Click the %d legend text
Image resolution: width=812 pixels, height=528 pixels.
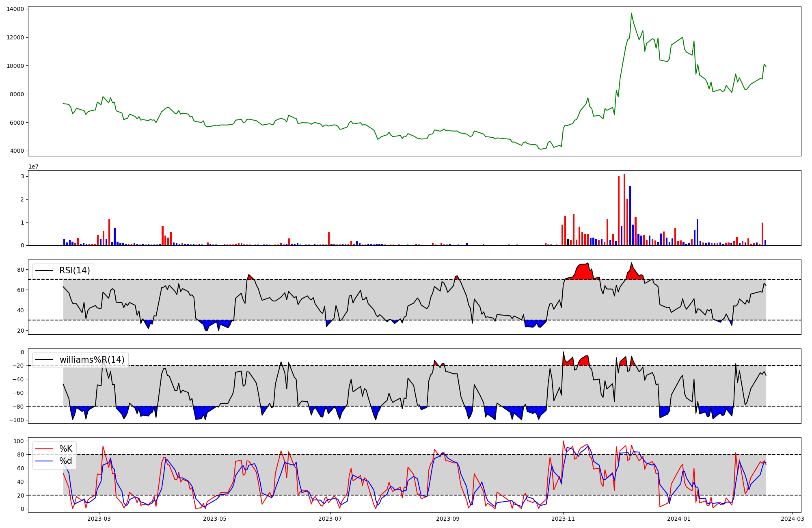(66, 461)
